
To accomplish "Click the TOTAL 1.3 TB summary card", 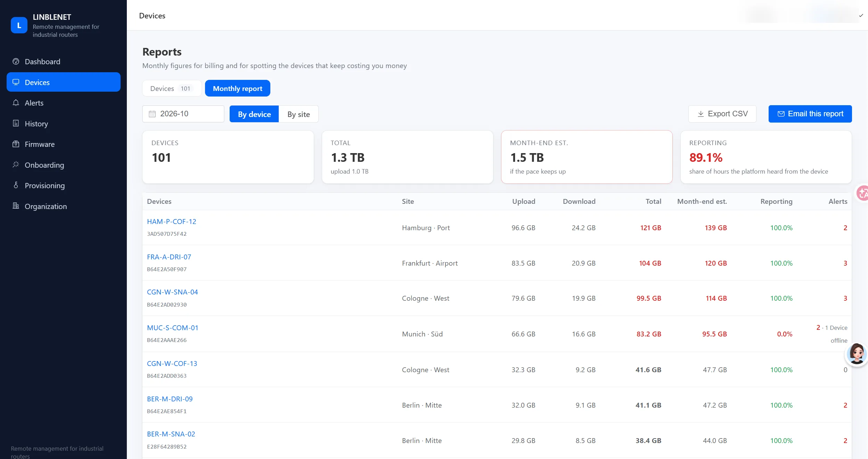I will (407, 157).
